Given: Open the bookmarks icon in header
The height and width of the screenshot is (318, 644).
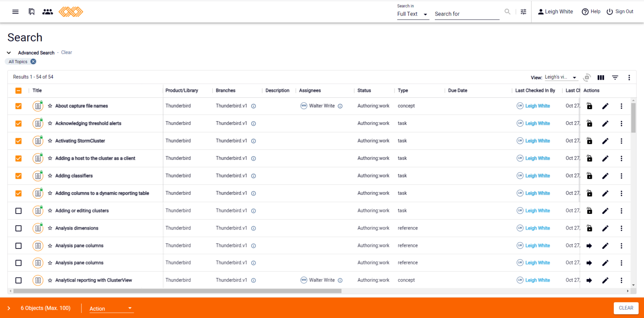Looking at the screenshot, I should (31, 12).
